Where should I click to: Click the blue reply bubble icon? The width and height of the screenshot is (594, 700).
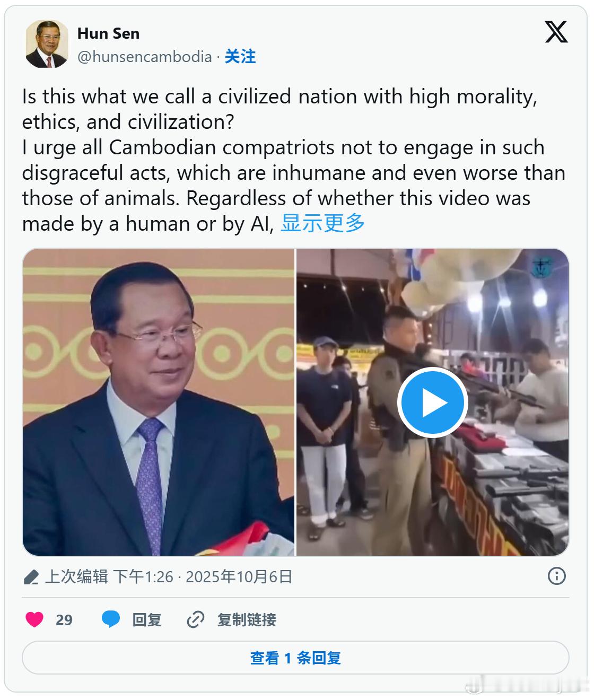[x=111, y=619]
